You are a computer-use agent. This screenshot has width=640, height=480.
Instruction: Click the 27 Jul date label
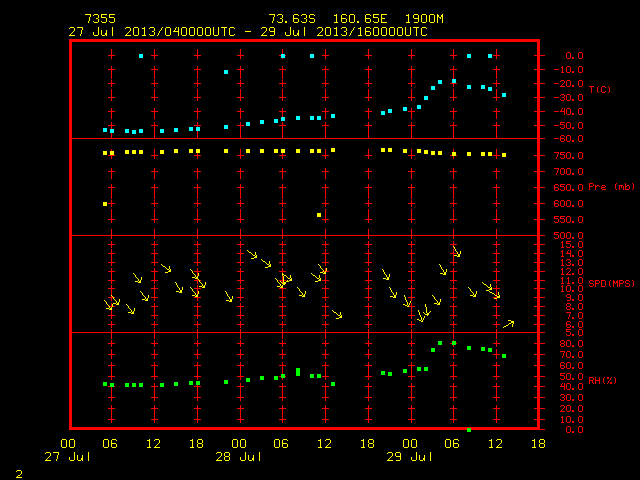coord(67,456)
